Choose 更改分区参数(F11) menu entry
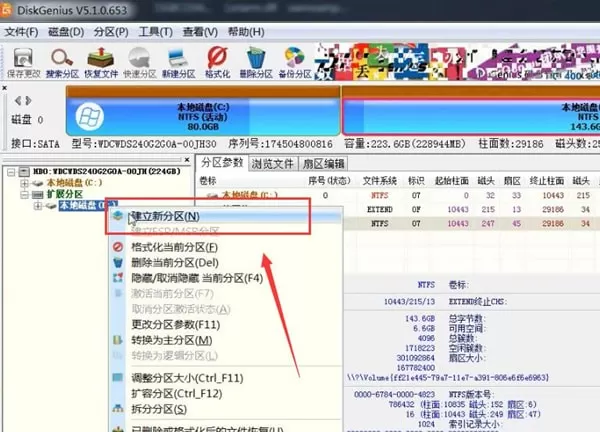The image size is (600, 432). point(226,324)
